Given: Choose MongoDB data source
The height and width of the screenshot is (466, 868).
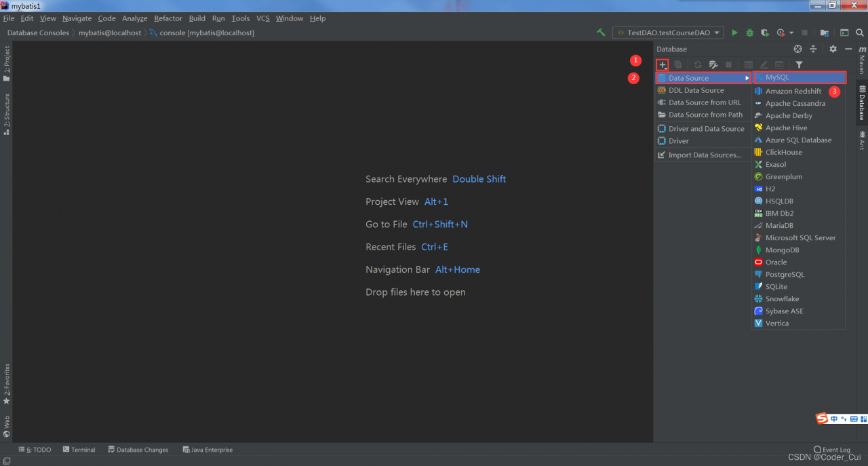Looking at the screenshot, I should pyautogui.click(x=799, y=250).
